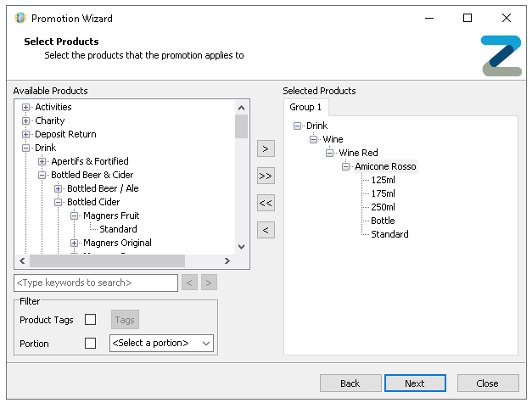Click the keyword search input field
The height and width of the screenshot is (403, 532).
click(96, 283)
